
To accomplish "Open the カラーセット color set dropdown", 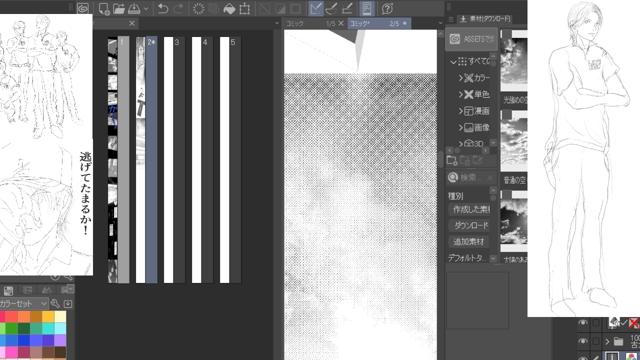I will pyautogui.click(x=24, y=304).
